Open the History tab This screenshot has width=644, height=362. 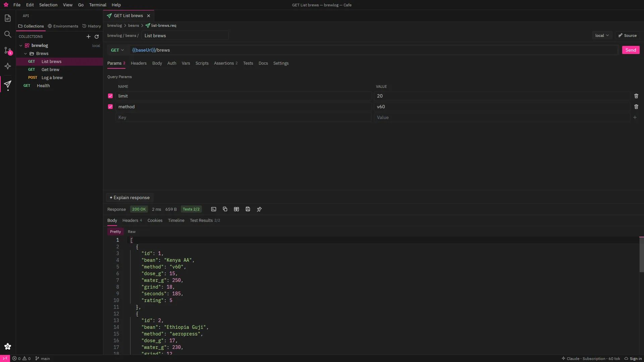(x=92, y=26)
